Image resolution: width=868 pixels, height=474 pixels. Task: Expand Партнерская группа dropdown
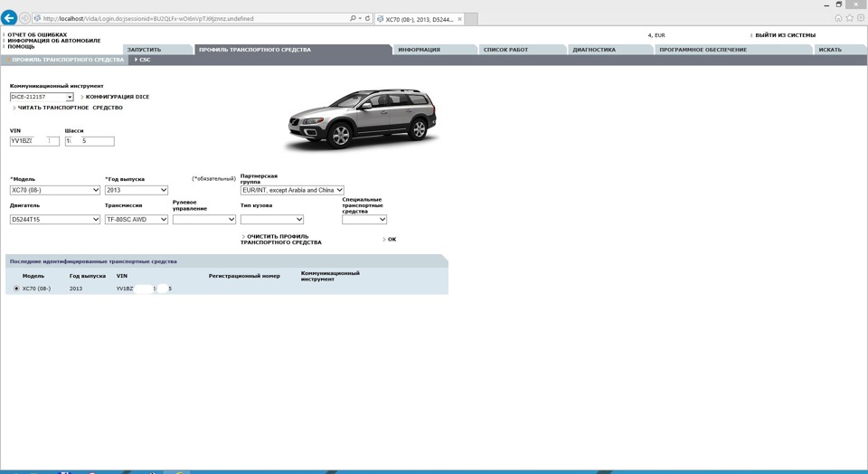[x=292, y=190]
